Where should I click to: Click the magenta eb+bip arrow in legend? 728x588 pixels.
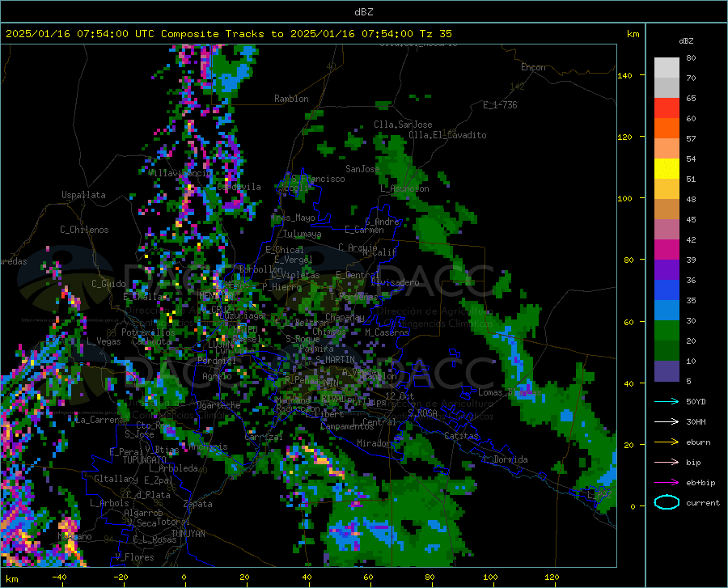667,482
